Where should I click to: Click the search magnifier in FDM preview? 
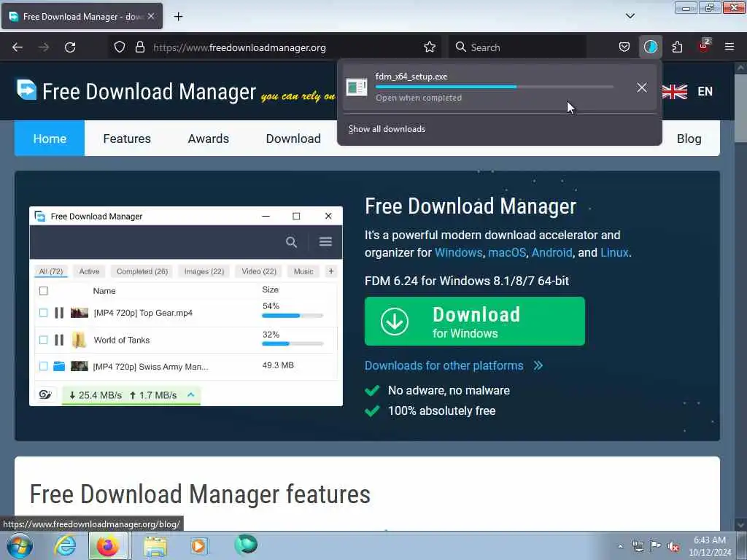pyautogui.click(x=291, y=242)
